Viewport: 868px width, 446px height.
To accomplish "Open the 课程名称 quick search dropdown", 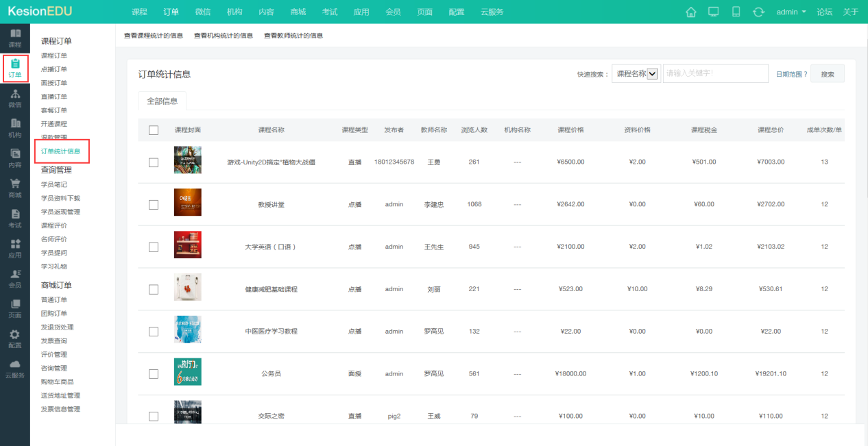I will coord(637,73).
